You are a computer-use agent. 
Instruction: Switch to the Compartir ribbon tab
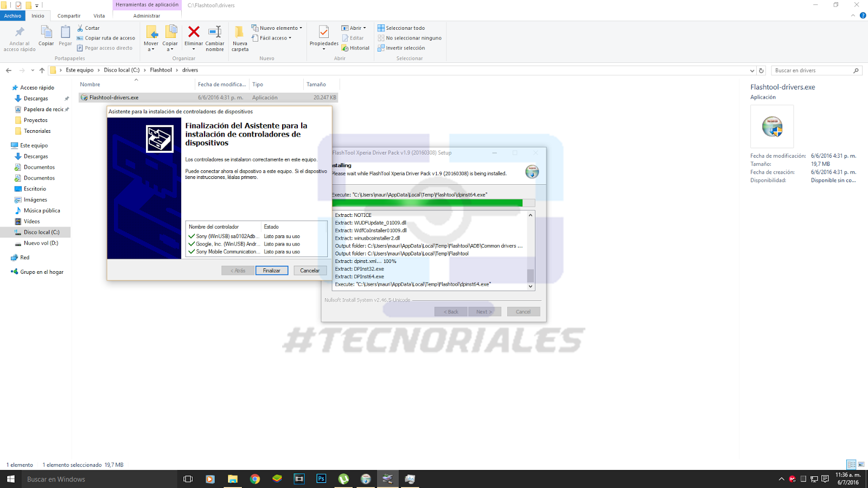point(69,16)
